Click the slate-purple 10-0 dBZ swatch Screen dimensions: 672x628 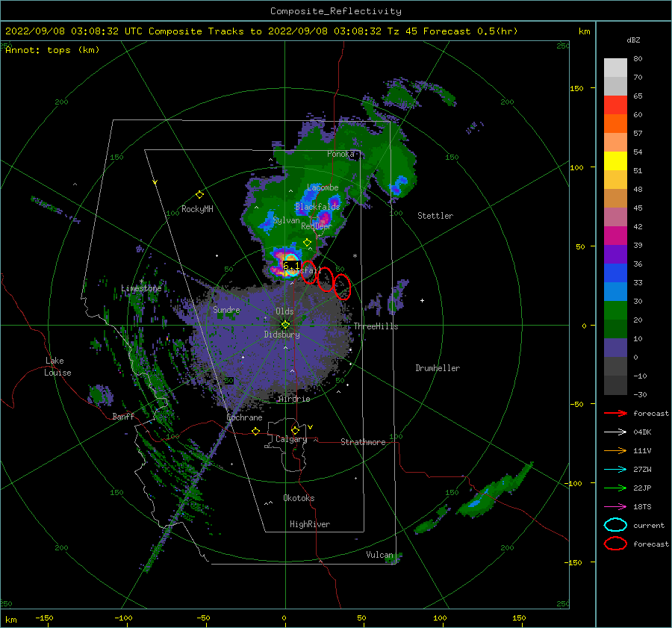pyautogui.click(x=615, y=348)
